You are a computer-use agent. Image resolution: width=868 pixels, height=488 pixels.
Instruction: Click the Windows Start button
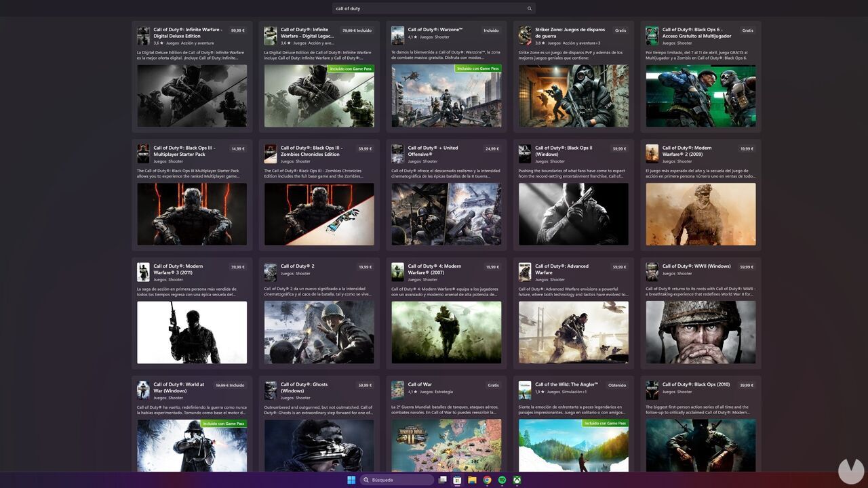(352, 480)
